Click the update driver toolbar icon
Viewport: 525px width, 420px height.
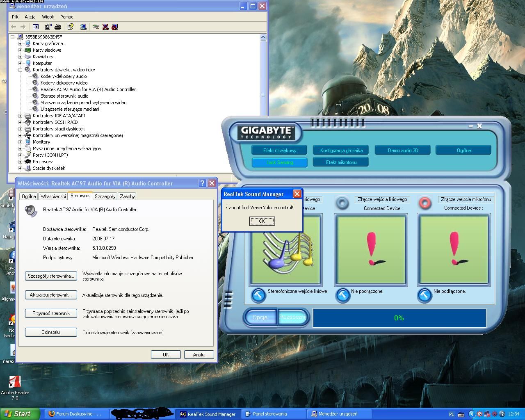point(96,27)
